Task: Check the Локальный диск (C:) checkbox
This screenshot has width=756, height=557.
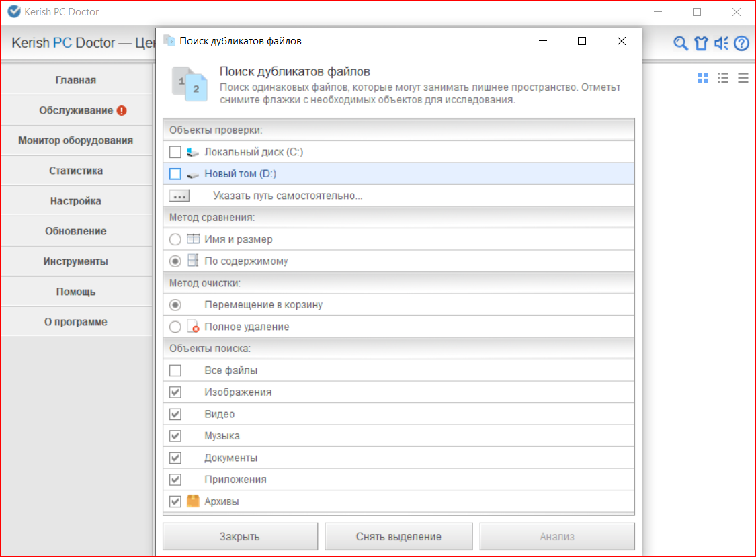Action: 175,152
